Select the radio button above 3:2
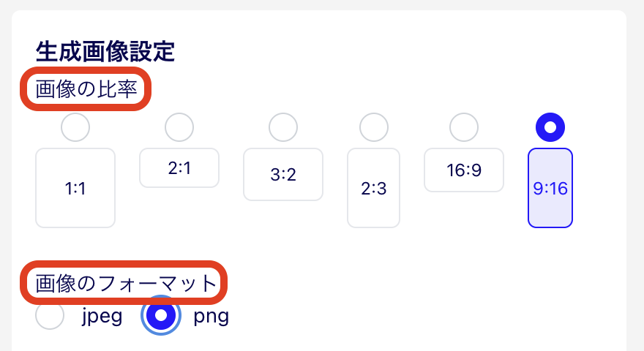 click(283, 127)
